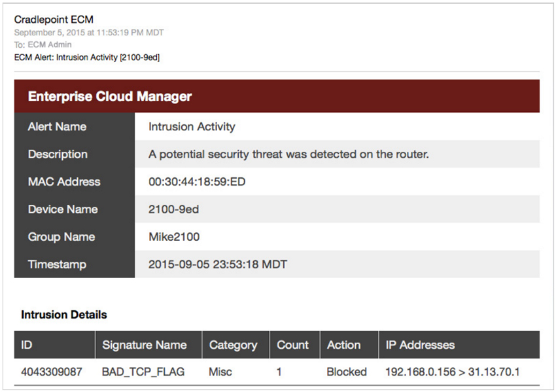
Task: Click the sender name Cradlepoint ECM
Action: point(54,20)
